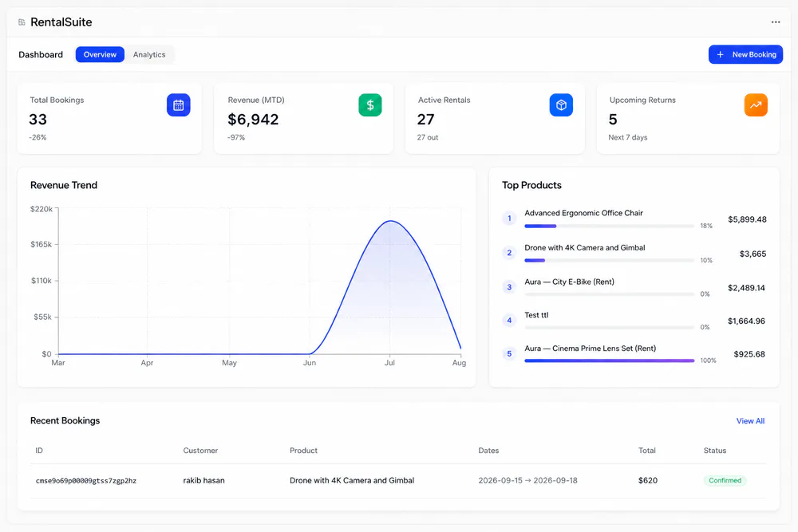798x532 pixels.
Task: Click the New Booking button
Action: pos(745,54)
